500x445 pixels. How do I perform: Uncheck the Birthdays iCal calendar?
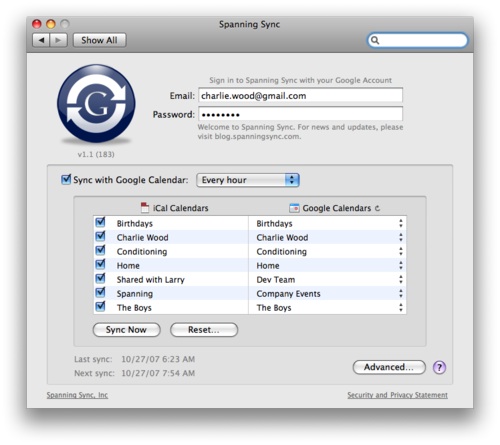[100, 222]
